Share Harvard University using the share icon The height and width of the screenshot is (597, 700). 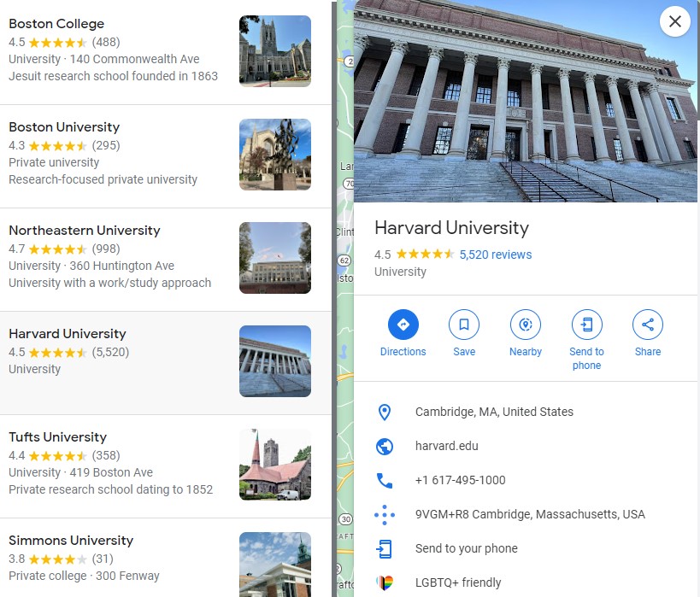(647, 325)
